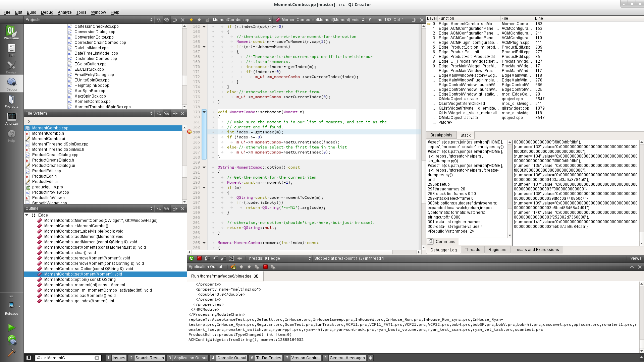Open the Threads selector dropdown
Screen dimensions: 644x362
pos(278,258)
